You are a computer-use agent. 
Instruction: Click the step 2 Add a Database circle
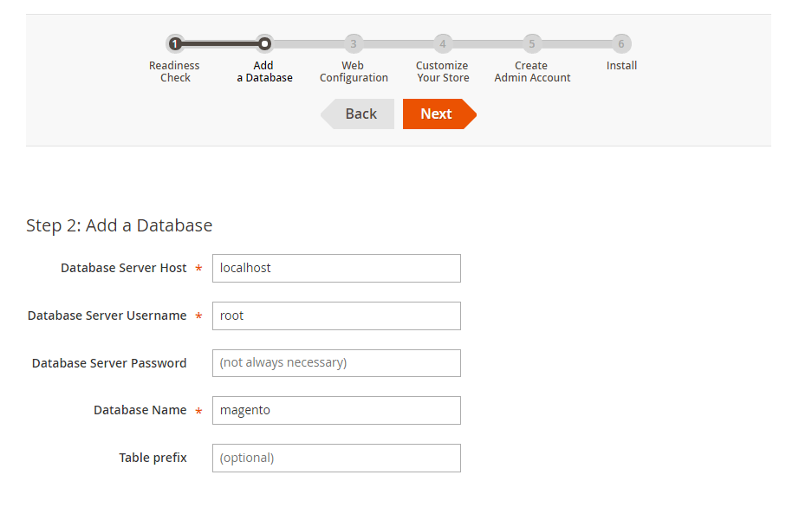click(264, 43)
